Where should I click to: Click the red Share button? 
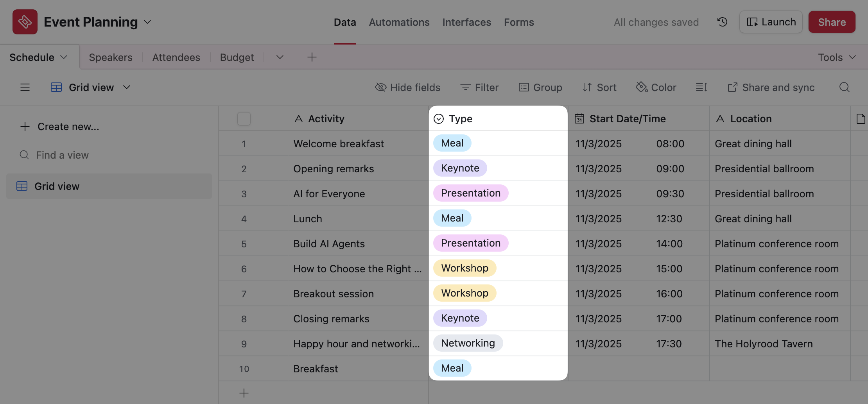[832, 22]
